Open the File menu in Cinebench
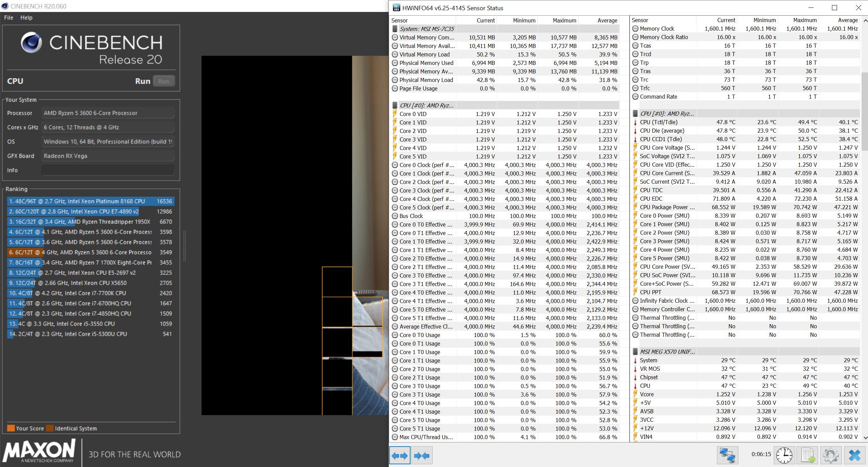 [x=9, y=18]
